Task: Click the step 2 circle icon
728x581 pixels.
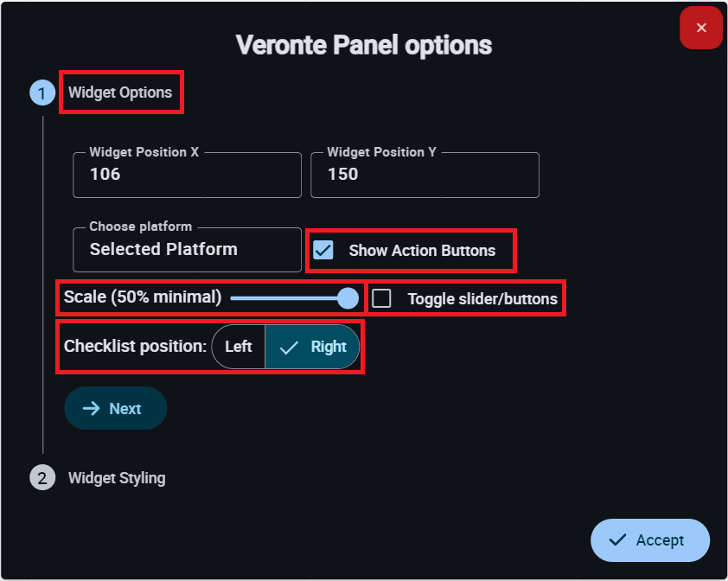Action: coord(42,477)
